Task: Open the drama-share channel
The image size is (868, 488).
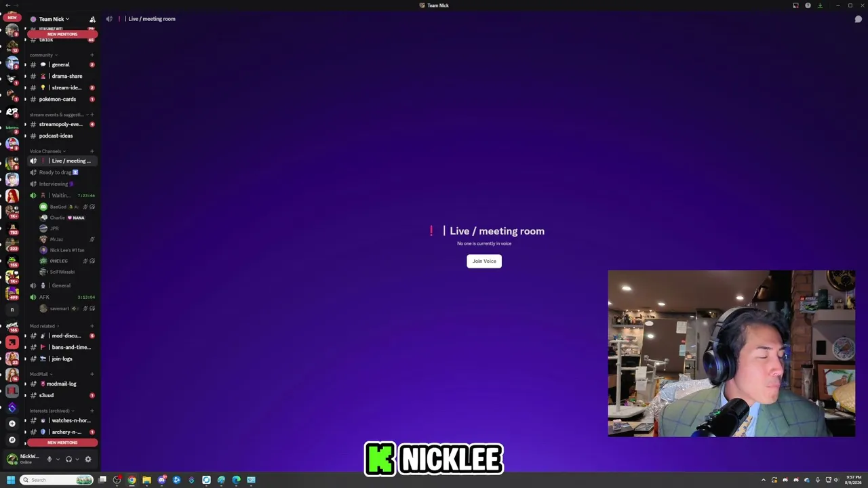Action: [x=62, y=76]
